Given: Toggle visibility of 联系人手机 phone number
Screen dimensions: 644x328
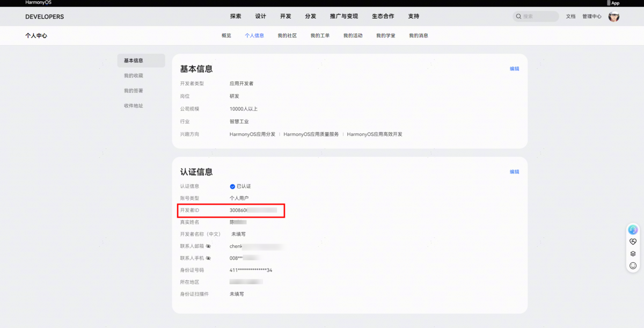Looking at the screenshot, I should coord(208,258).
